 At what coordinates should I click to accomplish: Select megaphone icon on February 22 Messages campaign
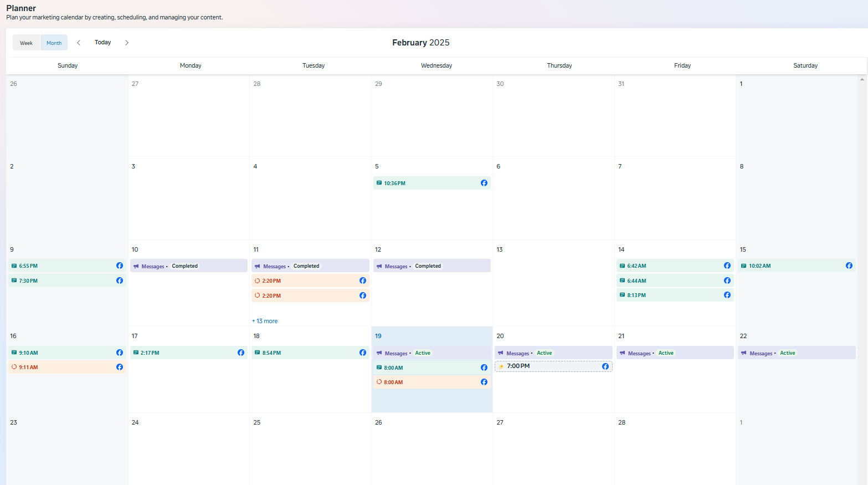[x=744, y=353]
